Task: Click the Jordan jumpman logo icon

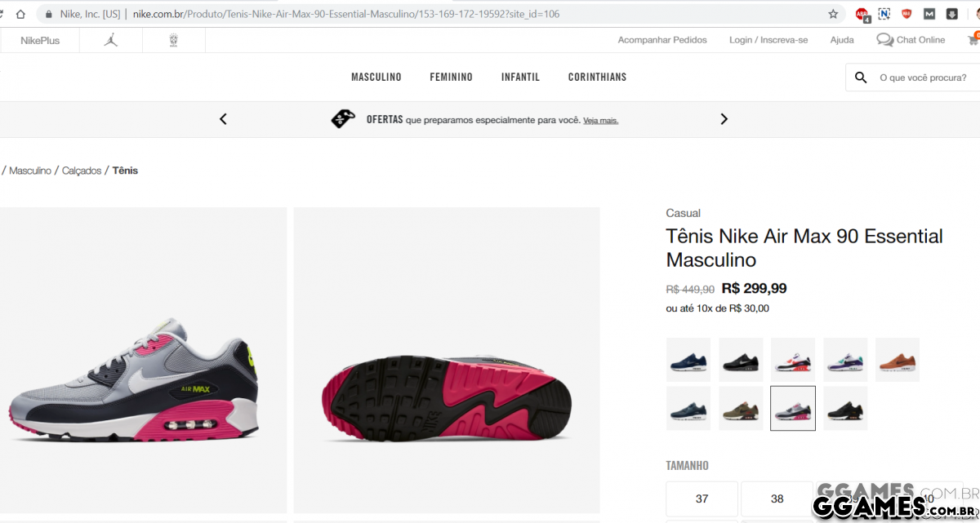Action: tap(111, 40)
